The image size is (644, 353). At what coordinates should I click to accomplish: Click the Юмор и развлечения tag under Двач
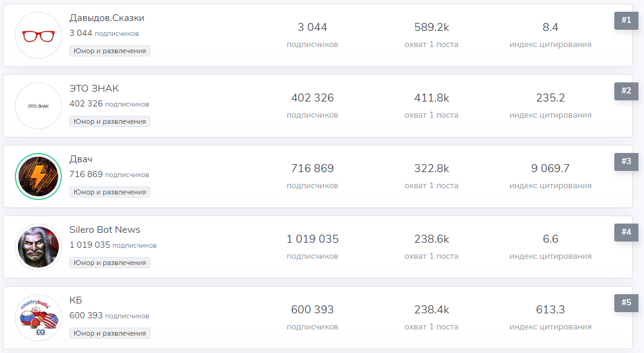(109, 192)
